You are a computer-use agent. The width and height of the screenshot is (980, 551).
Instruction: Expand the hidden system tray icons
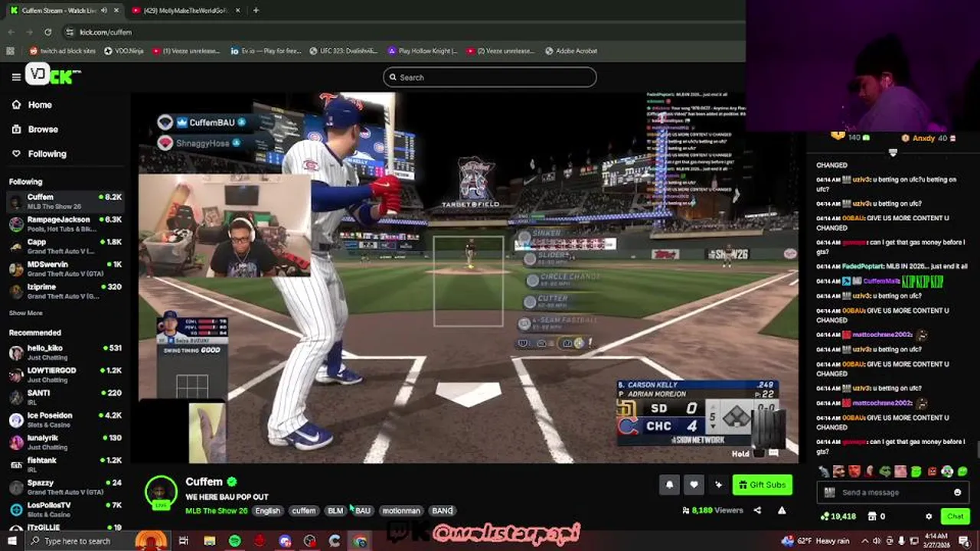[864, 541]
